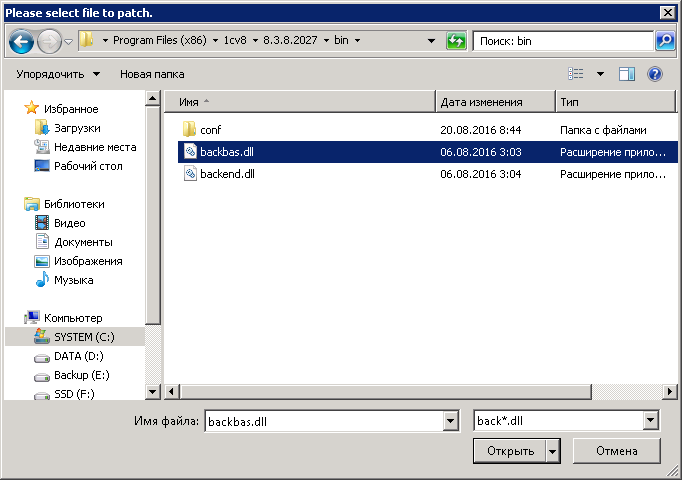Expand the view options dropdown arrow
Screen dimensions: 682x480
(x=600, y=74)
